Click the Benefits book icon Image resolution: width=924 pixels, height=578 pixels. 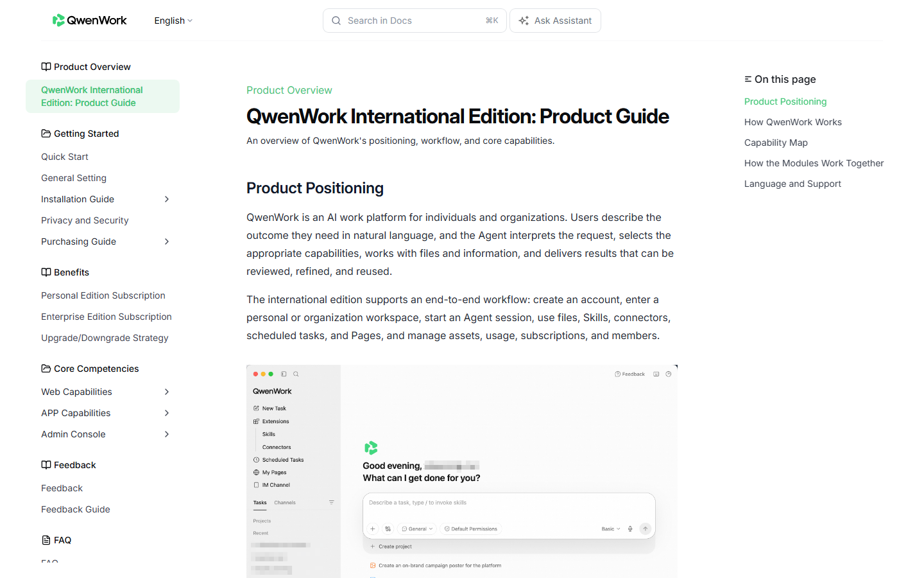[46, 272]
